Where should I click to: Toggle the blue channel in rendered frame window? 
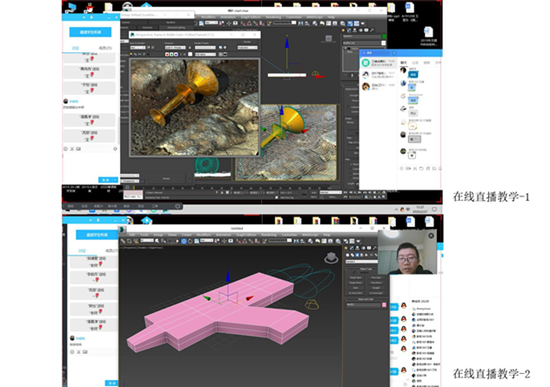pos(176,54)
